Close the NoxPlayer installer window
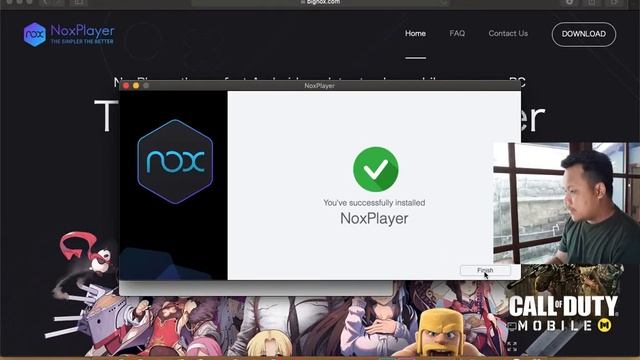The width and height of the screenshot is (640, 360). (x=126, y=86)
